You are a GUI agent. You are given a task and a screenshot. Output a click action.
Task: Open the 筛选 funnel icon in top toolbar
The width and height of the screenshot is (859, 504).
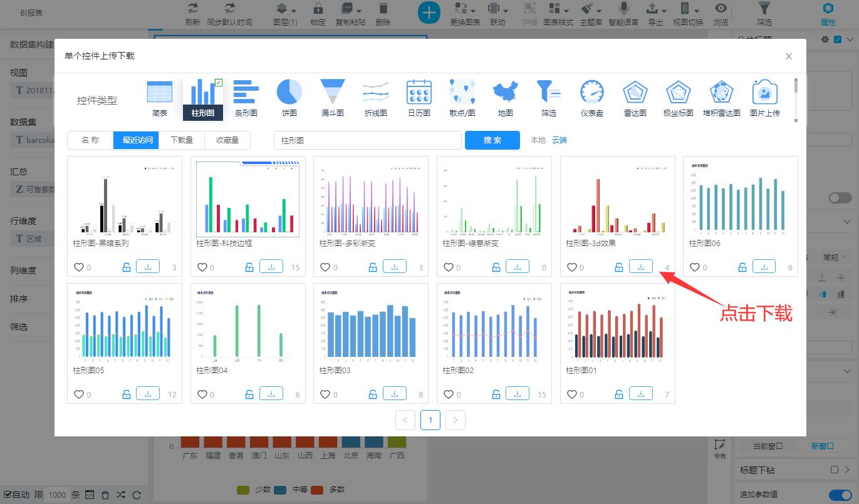pyautogui.click(x=764, y=8)
